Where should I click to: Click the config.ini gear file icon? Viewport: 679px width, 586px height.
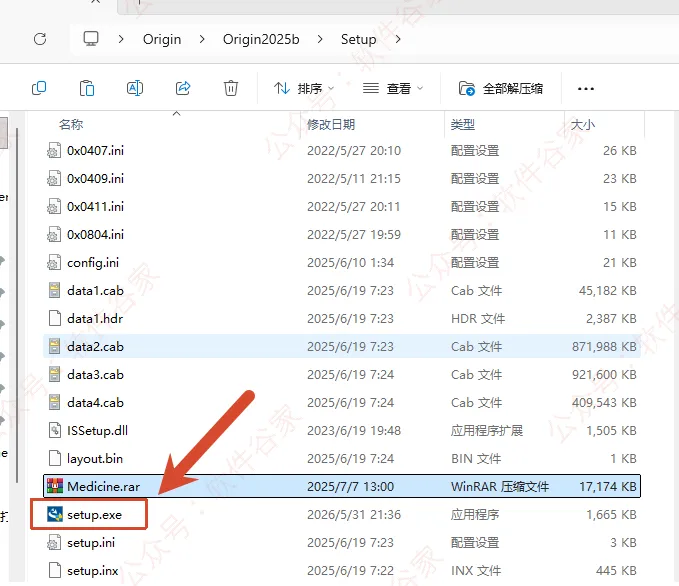click(54, 262)
